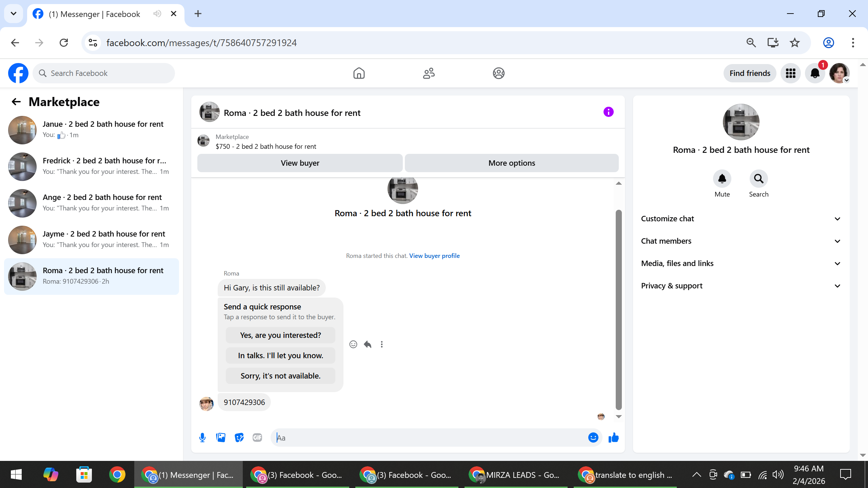The height and width of the screenshot is (488, 868).
Task: Open the GIF picker
Action: pyautogui.click(x=257, y=438)
